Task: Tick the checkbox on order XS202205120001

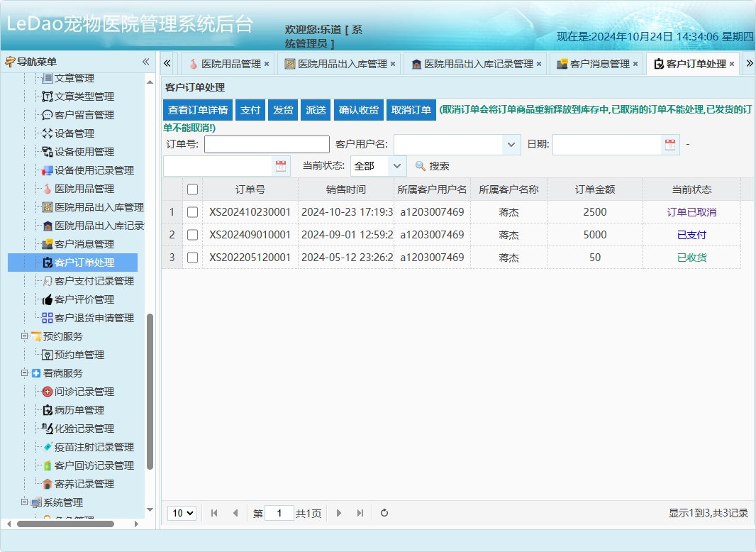Action: pos(192,258)
